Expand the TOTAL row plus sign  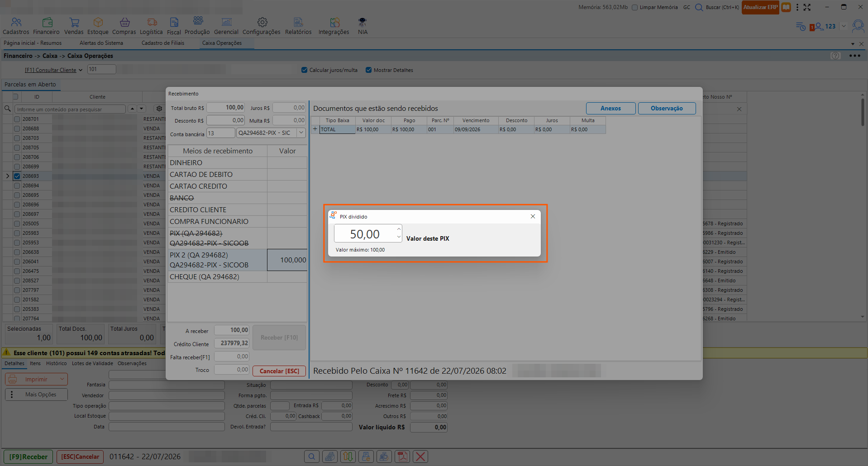pyautogui.click(x=315, y=129)
